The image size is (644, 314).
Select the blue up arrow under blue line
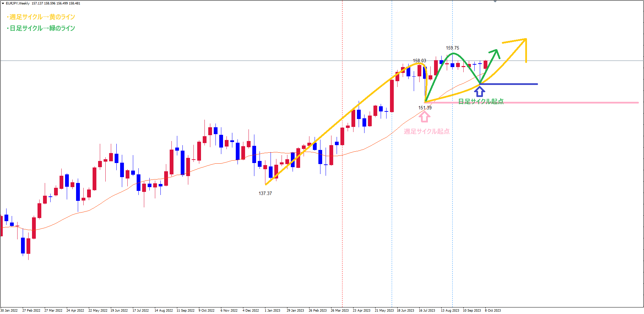[x=479, y=92]
